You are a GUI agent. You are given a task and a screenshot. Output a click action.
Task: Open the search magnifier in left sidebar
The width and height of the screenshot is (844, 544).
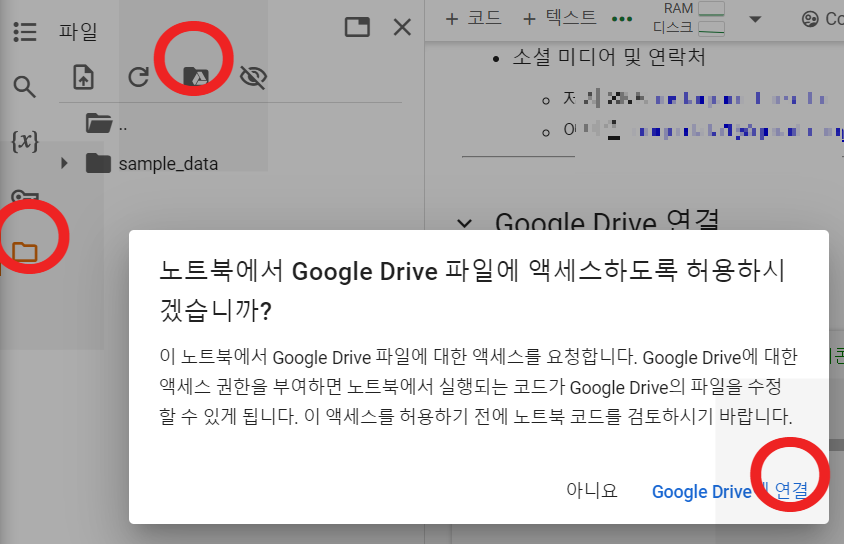click(x=25, y=87)
